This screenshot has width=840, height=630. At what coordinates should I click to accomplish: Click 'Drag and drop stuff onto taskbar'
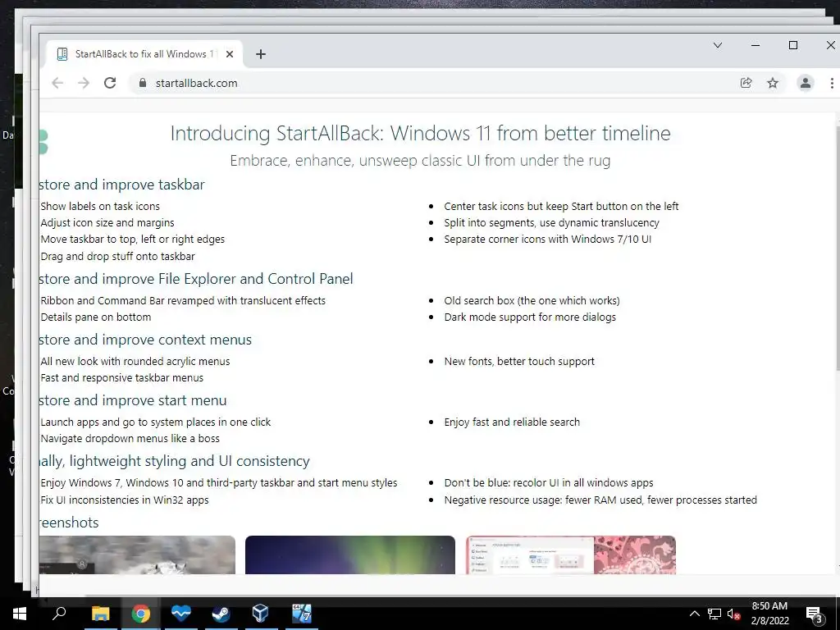tap(117, 257)
